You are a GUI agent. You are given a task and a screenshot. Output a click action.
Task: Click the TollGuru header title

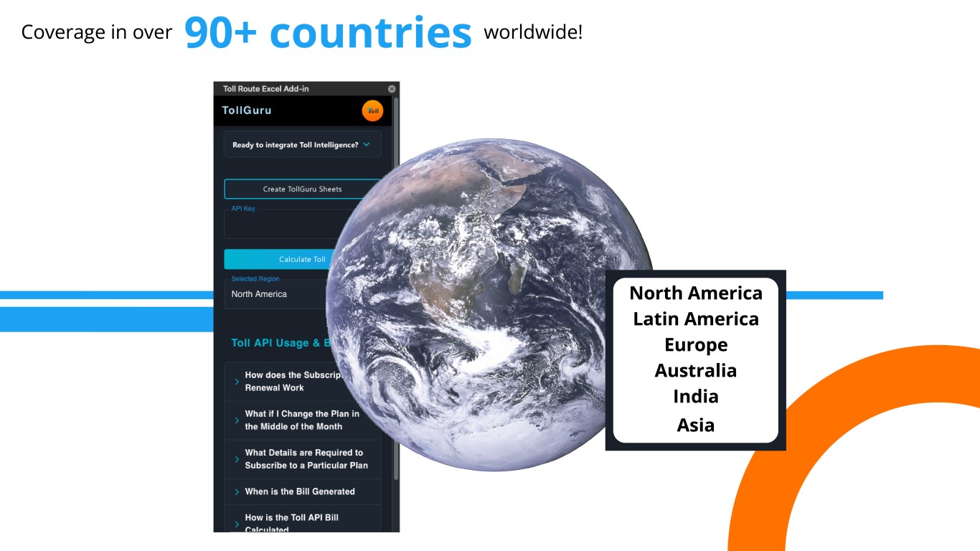(x=247, y=110)
